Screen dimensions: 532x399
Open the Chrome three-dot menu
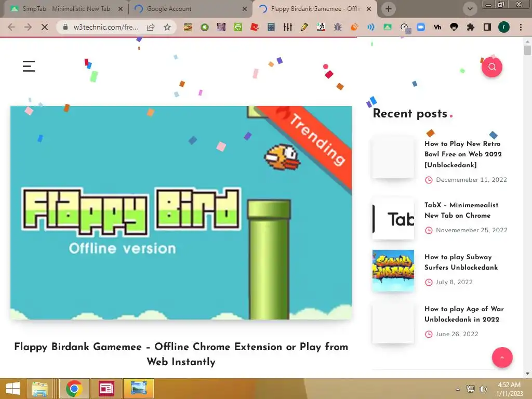point(521,27)
